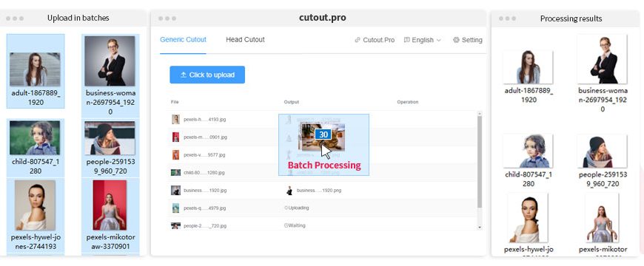Select child-807547 cutout in Processing results window

[529, 151]
